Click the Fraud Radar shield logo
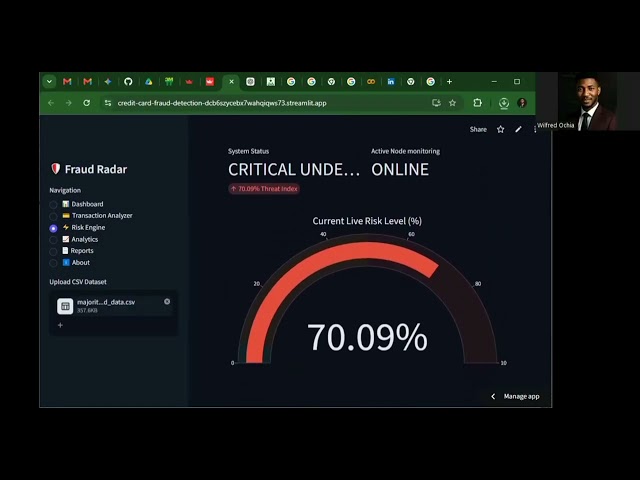This screenshot has width=640, height=480. pos(56,169)
